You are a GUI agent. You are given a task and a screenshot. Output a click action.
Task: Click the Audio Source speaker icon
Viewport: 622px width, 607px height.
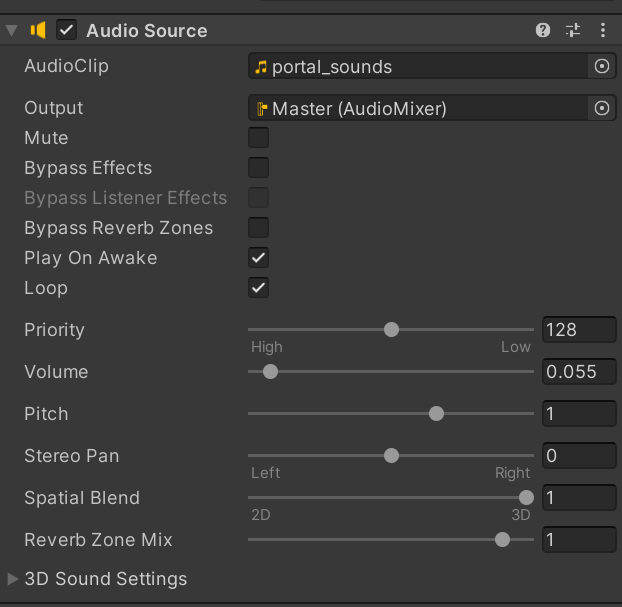point(38,30)
